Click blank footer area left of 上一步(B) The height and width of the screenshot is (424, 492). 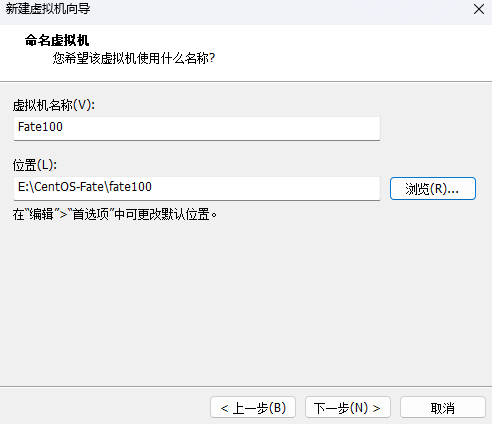click(105, 407)
